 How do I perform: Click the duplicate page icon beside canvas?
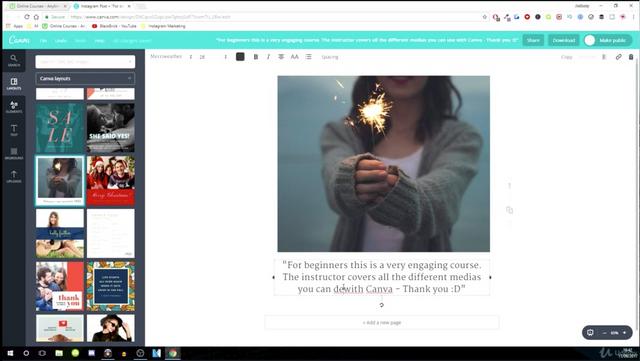tap(509, 210)
